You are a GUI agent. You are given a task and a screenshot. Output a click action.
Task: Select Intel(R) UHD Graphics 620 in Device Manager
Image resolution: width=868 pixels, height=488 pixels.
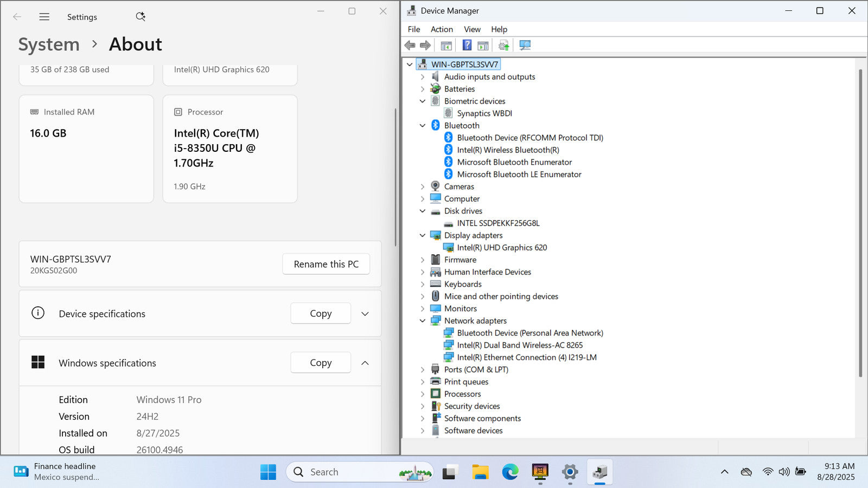click(502, 247)
